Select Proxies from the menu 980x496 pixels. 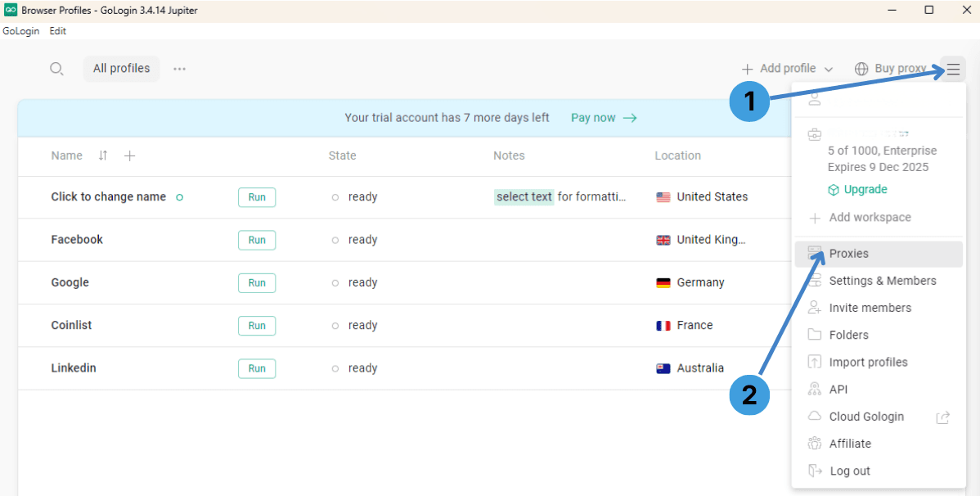(879, 254)
